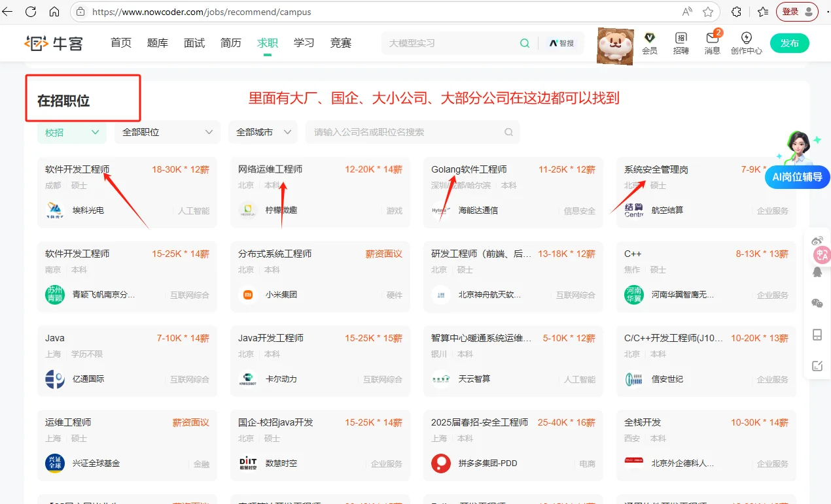Open the 创作中心 creator center icon
831x504 pixels.
[x=747, y=43]
